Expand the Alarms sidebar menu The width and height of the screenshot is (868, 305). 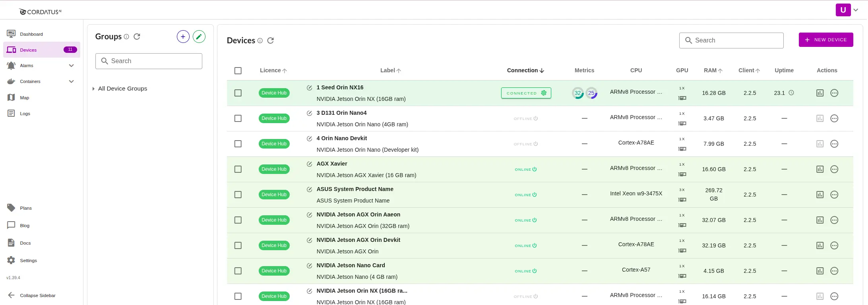click(72, 66)
